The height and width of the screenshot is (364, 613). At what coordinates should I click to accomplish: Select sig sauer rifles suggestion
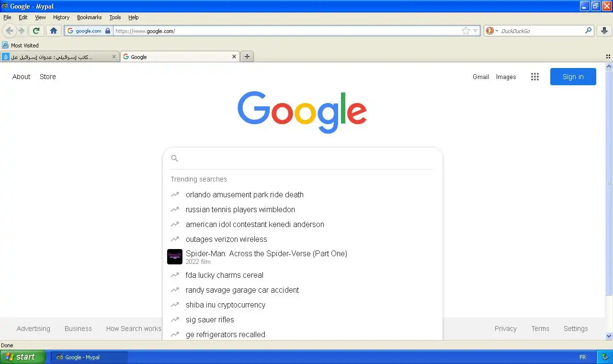click(302, 319)
